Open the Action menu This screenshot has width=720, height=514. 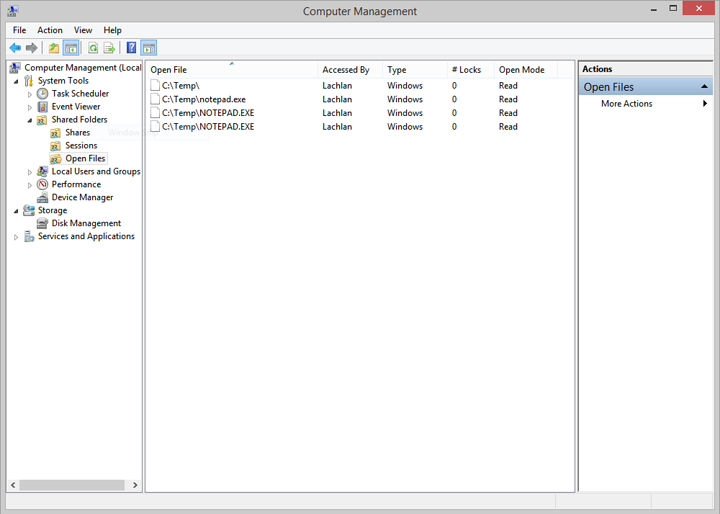[x=50, y=30]
